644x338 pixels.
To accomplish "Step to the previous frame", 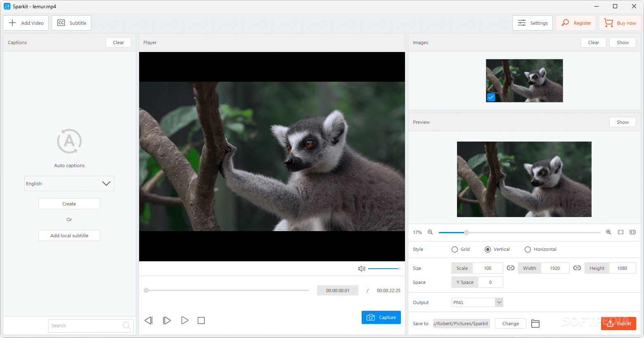I will [x=149, y=321].
